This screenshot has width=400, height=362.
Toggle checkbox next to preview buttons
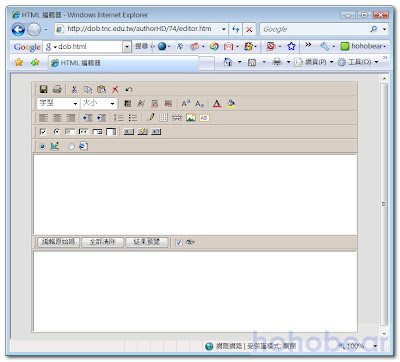pos(179,242)
